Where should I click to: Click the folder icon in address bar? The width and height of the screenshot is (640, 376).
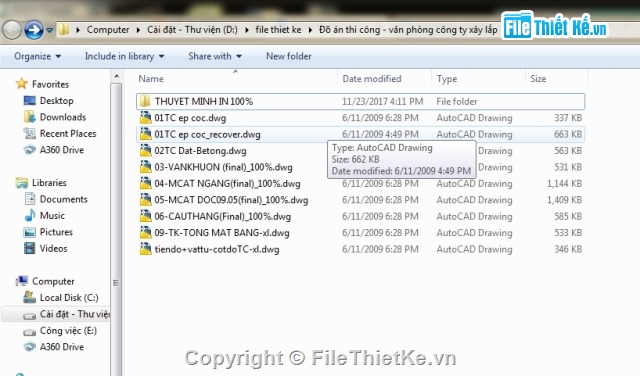(63, 29)
